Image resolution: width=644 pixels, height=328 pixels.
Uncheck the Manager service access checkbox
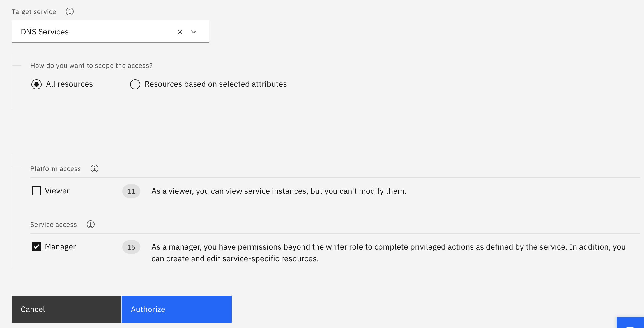[x=36, y=246]
